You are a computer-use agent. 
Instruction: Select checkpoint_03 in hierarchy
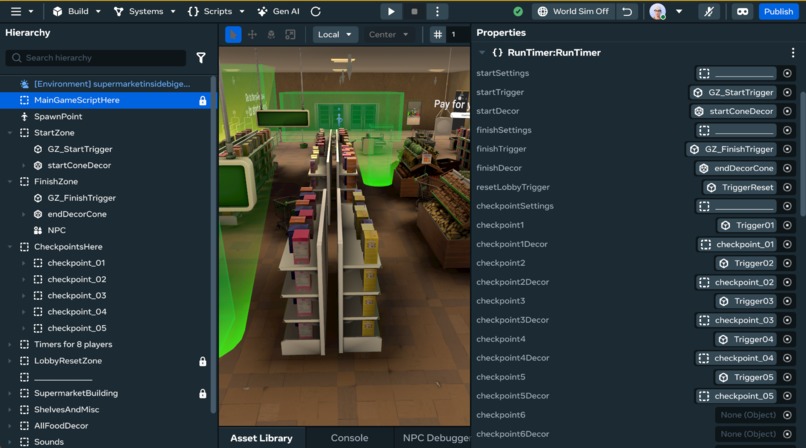click(77, 295)
